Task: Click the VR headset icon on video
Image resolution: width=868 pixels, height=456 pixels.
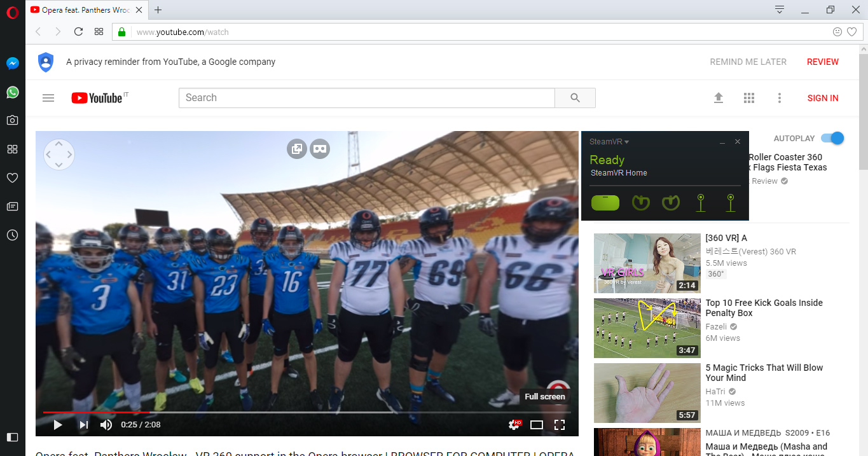Action: coord(320,149)
